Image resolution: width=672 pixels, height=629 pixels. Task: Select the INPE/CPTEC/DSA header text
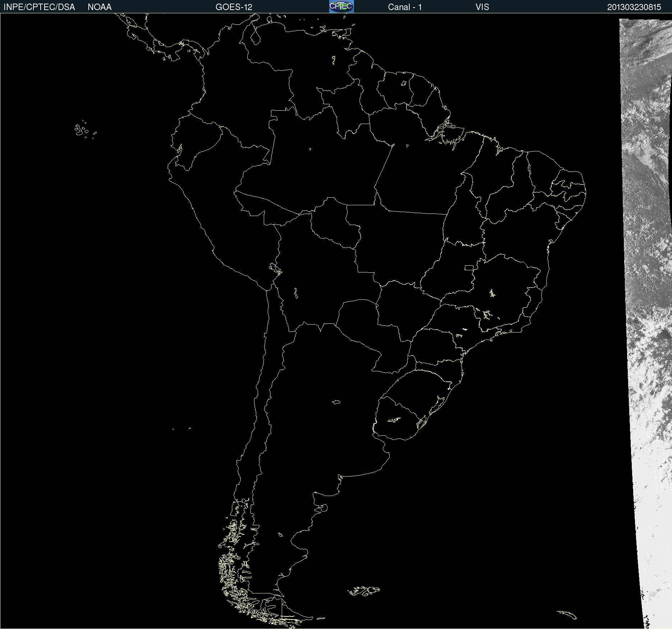(x=39, y=7)
